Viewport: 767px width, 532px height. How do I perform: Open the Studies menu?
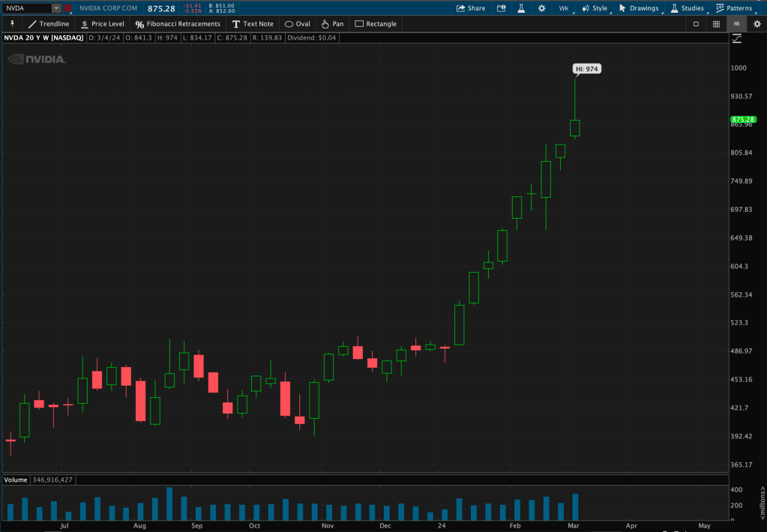point(687,8)
